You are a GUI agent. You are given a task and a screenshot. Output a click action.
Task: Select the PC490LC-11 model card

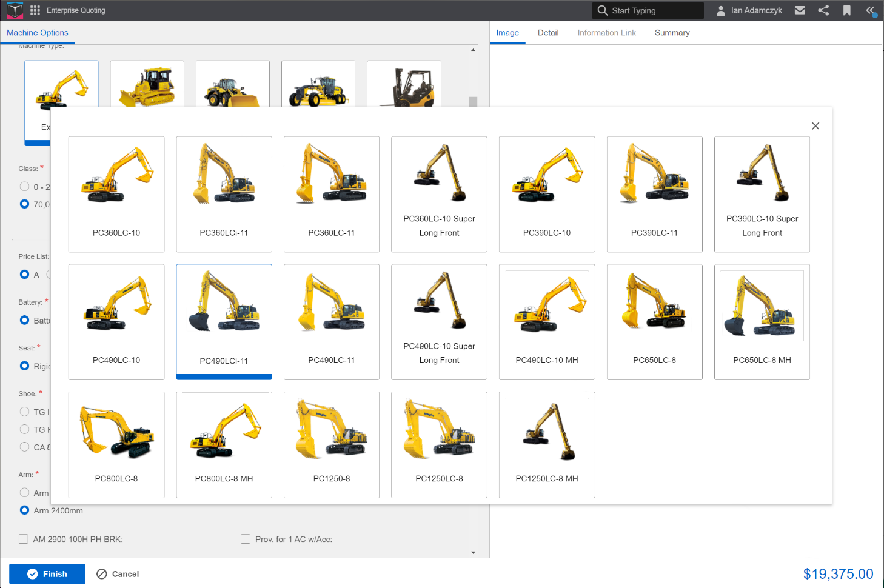[332, 322]
